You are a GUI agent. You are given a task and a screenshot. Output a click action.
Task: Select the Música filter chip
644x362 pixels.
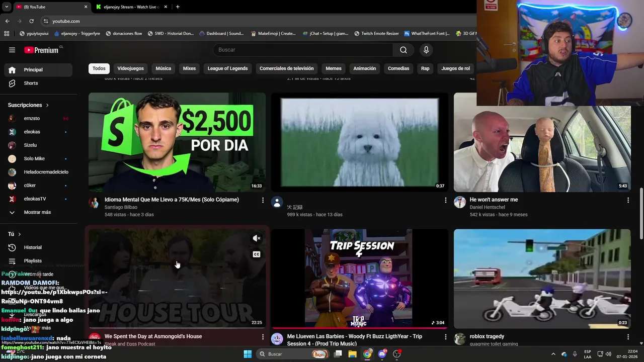163,68
